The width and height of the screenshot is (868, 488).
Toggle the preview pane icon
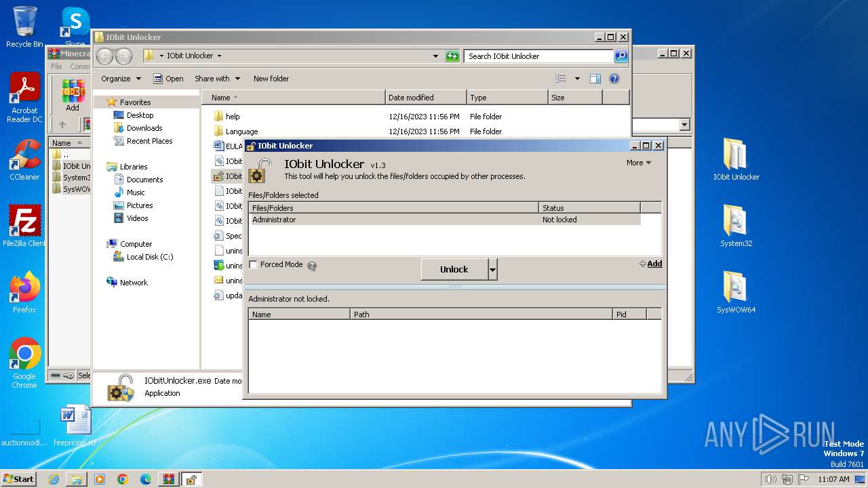[595, 79]
